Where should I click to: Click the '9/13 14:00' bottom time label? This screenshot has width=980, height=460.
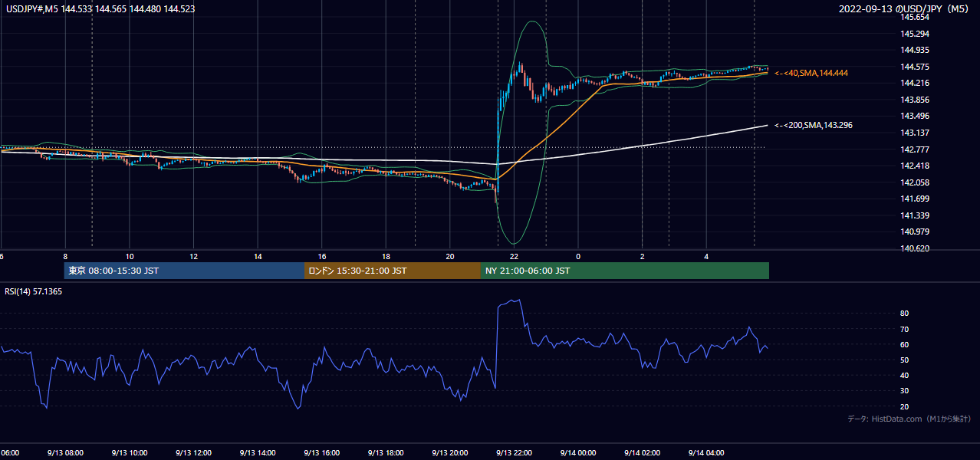258,453
